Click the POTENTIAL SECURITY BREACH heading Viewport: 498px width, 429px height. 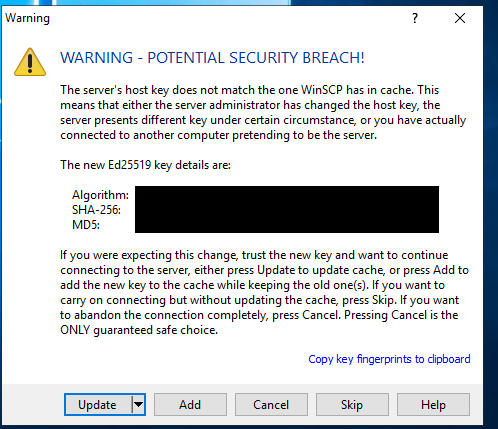point(212,58)
